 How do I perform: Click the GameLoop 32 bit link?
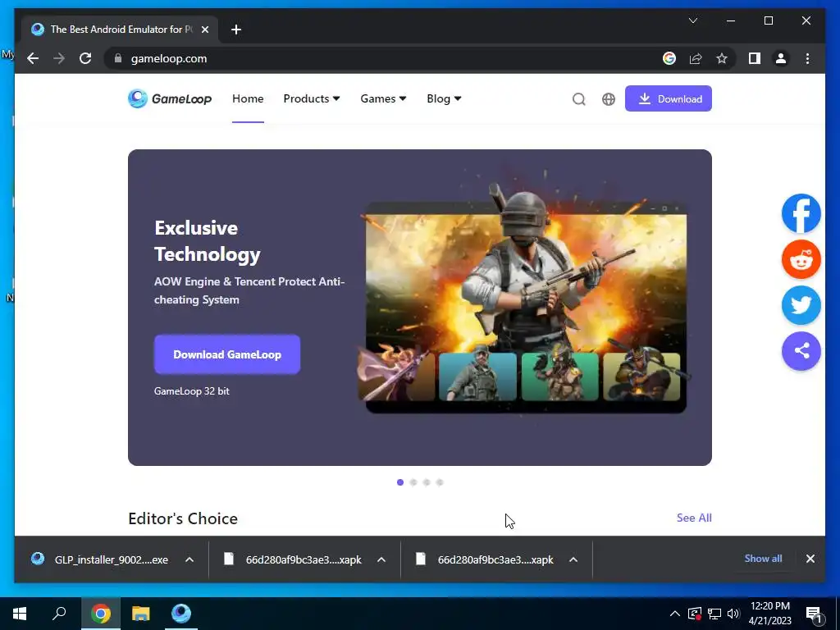coord(192,391)
